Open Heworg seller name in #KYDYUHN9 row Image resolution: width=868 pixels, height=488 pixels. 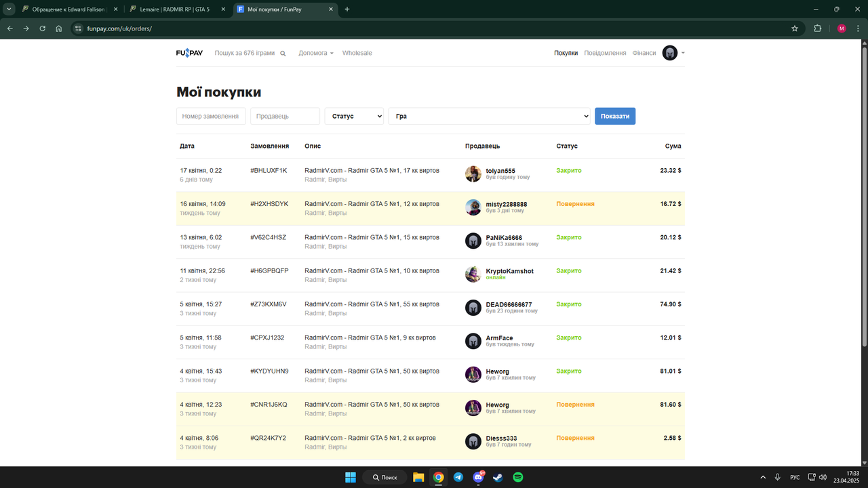[497, 371]
